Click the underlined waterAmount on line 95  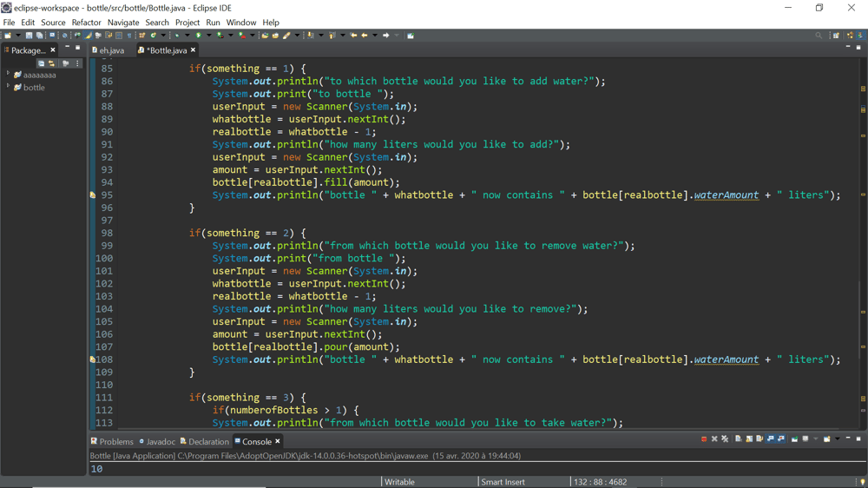coord(727,195)
